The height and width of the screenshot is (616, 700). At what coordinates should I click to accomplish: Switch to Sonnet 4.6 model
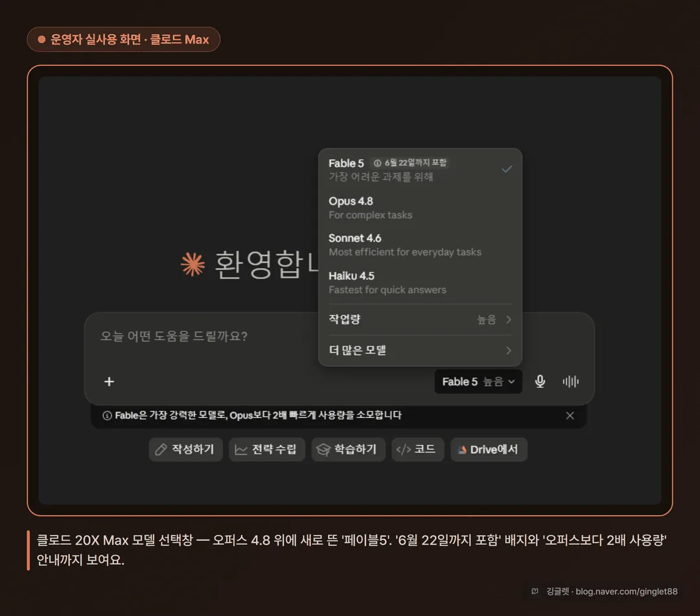coord(420,245)
